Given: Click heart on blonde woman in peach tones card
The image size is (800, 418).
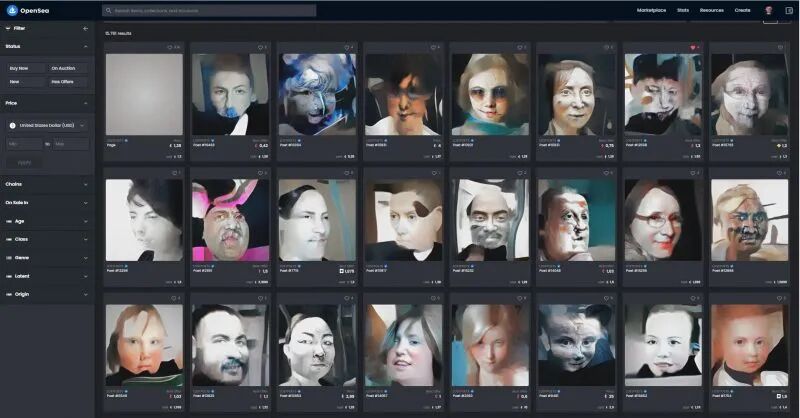Looking at the screenshot, I should click(520, 298).
